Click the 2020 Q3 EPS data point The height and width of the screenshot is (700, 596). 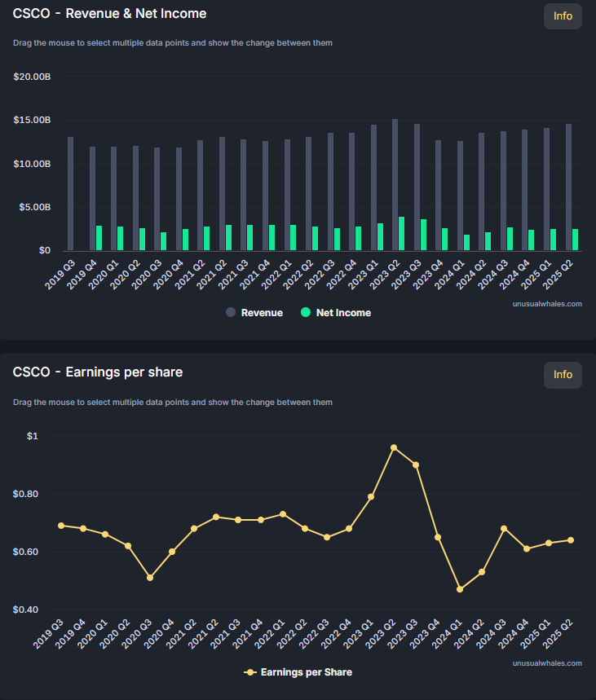click(x=149, y=578)
